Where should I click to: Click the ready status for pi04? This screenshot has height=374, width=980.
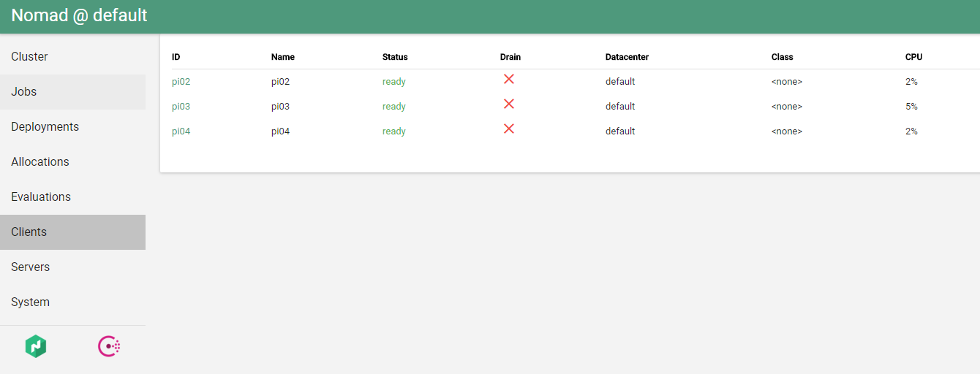click(x=394, y=131)
